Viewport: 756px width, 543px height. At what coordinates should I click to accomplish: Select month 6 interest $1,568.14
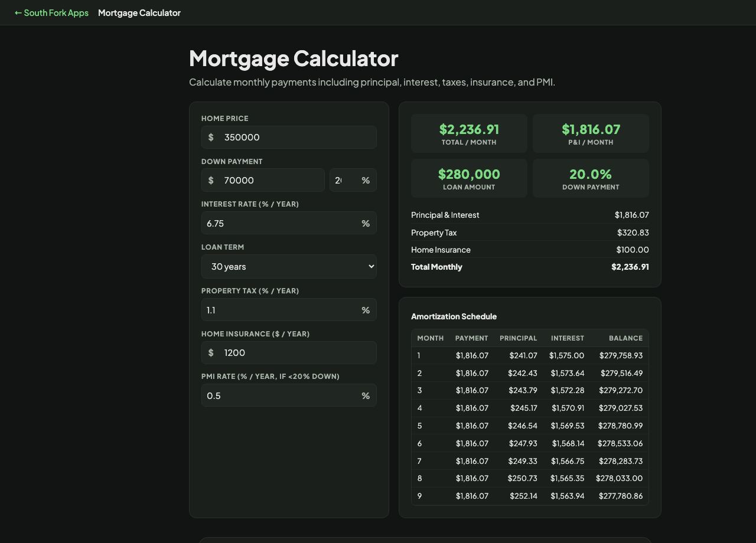568,443
